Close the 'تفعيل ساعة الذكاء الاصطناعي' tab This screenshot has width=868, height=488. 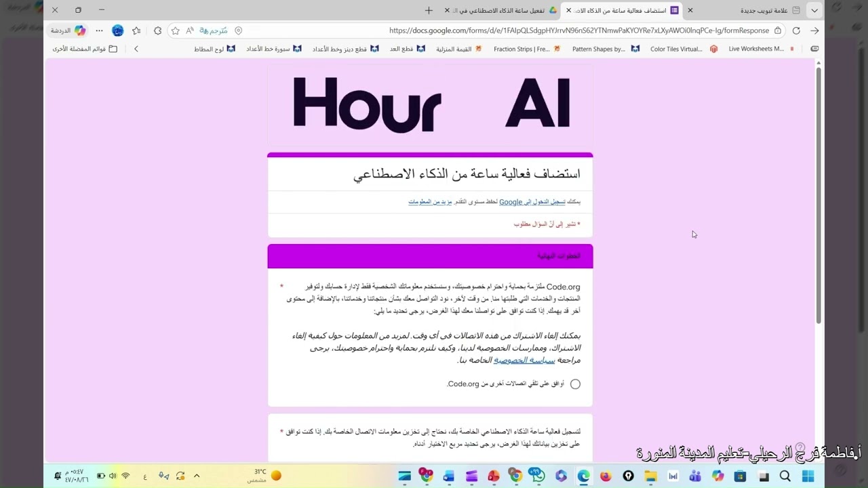[447, 10]
